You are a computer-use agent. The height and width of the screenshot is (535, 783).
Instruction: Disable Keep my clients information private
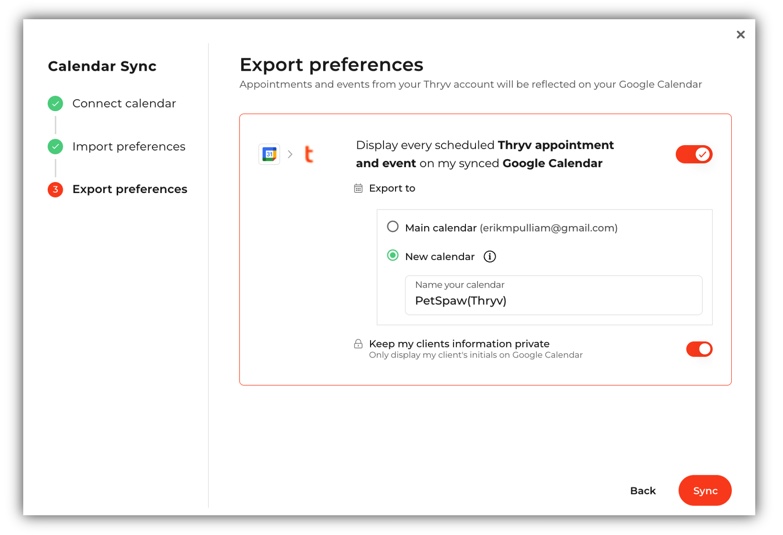click(x=698, y=349)
